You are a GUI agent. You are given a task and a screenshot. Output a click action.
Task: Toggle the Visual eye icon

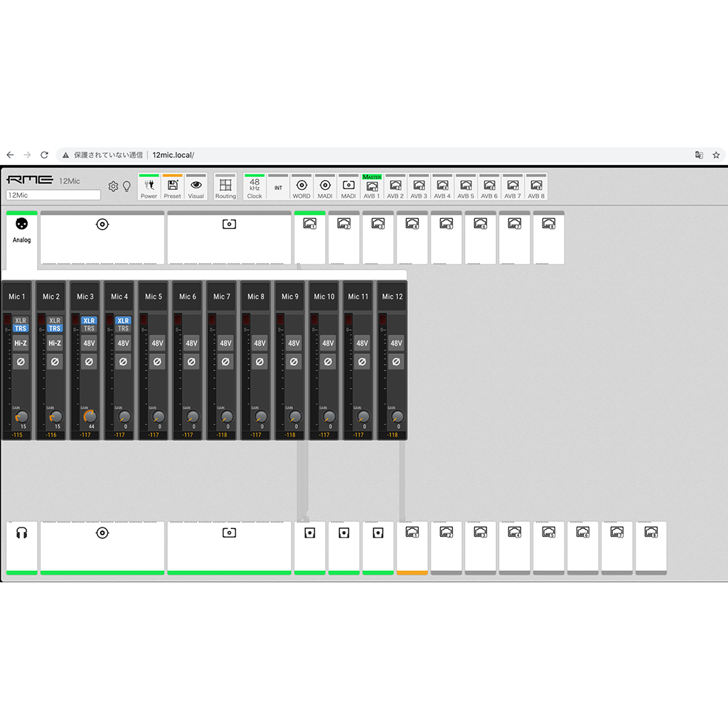pyautogui.click(x=196, y=187)
